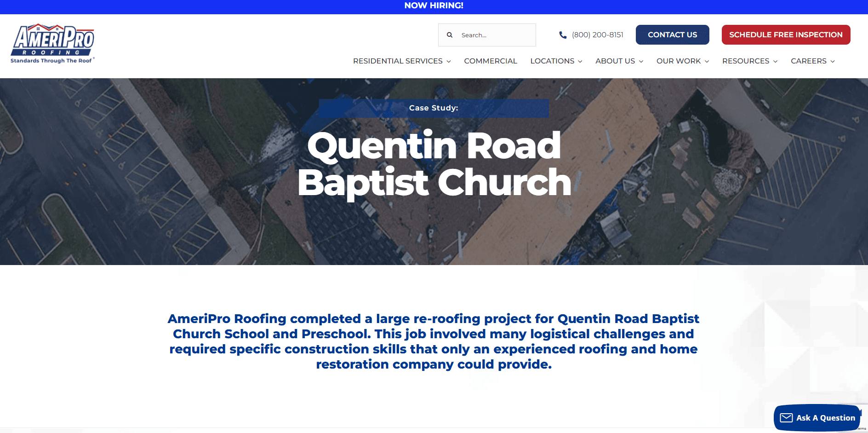This screenshot has height=433, width=868.
Task: Click the Case Study: label
Action: tap(434, 108)
